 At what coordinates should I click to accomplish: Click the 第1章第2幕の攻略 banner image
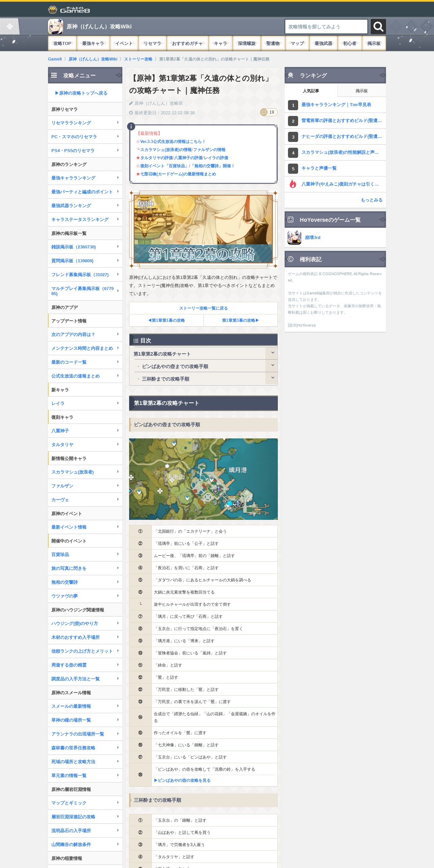(203, 229)
